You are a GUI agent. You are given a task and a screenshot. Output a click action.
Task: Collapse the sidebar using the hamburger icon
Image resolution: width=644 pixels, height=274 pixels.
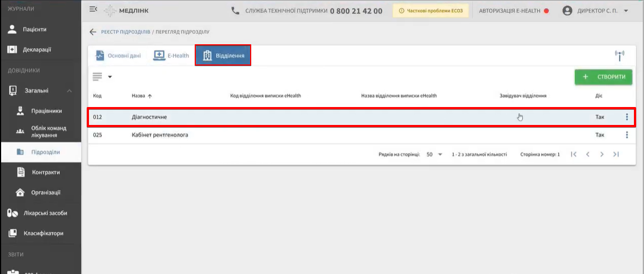pos(93,10)
